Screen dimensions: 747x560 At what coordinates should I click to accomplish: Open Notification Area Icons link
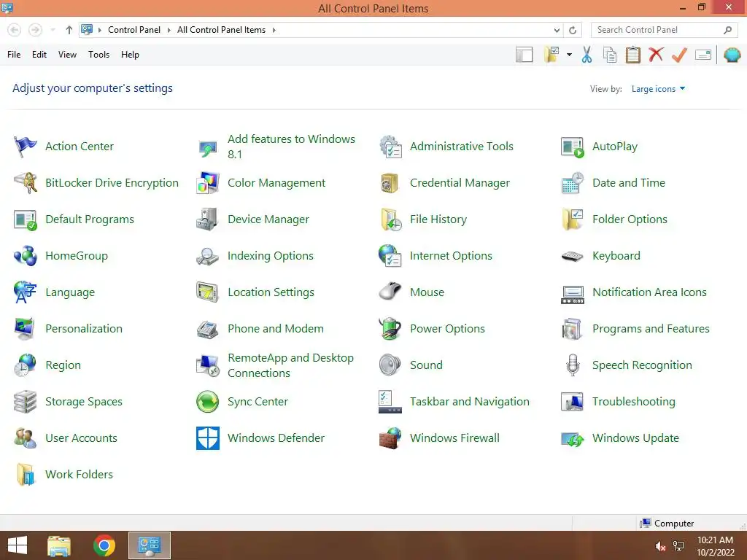pos(649,292)
